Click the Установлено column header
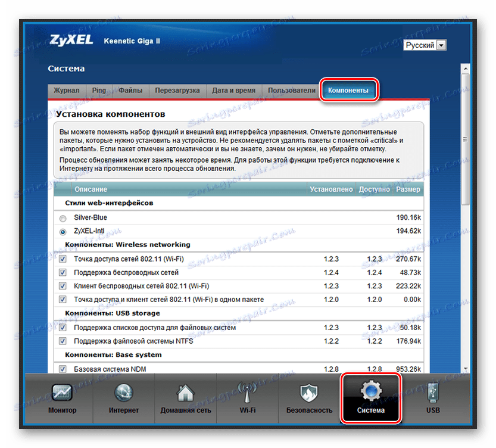 click(x=331, y=189)
